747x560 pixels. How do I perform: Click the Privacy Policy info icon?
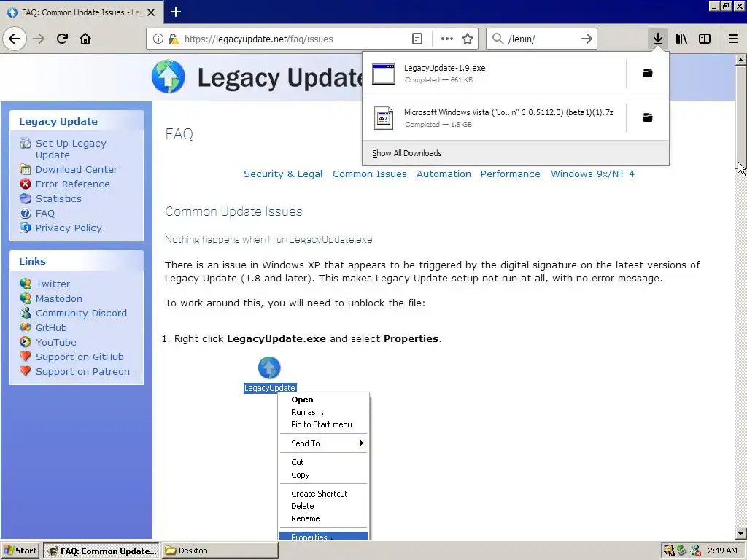(26, 227)
